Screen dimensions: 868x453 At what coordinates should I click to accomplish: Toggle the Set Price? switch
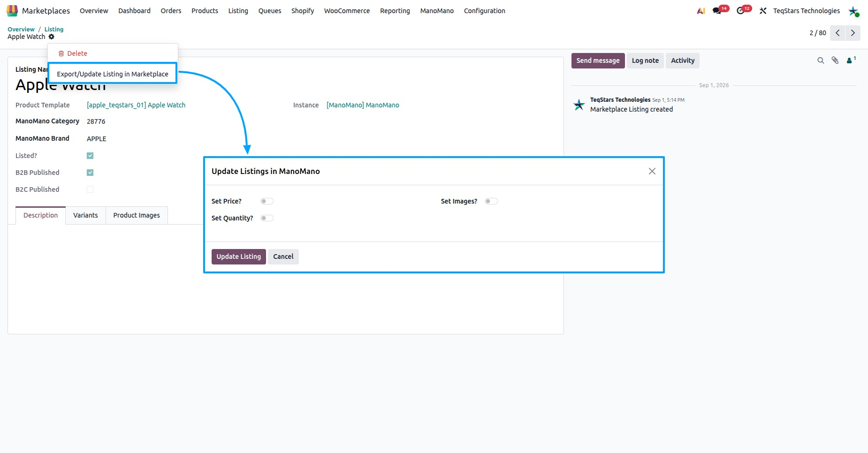click(267, 201)
